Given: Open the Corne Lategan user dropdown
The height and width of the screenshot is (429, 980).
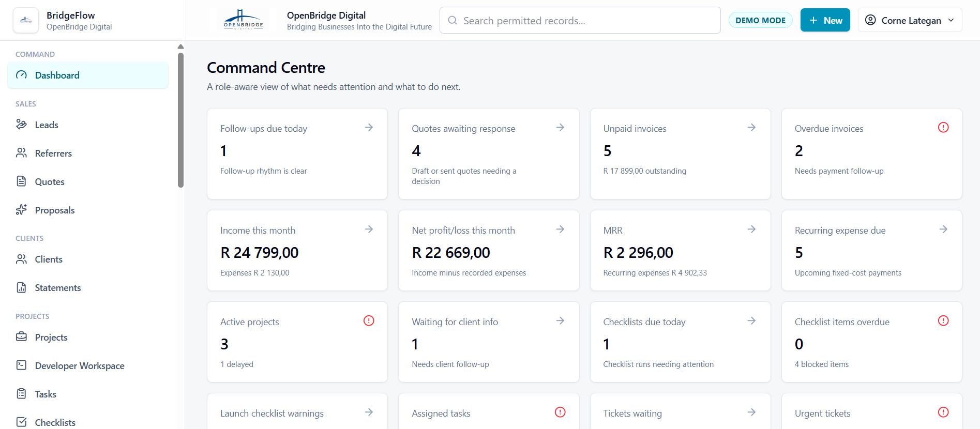Looking at the screenshot, I should [910, 20].
